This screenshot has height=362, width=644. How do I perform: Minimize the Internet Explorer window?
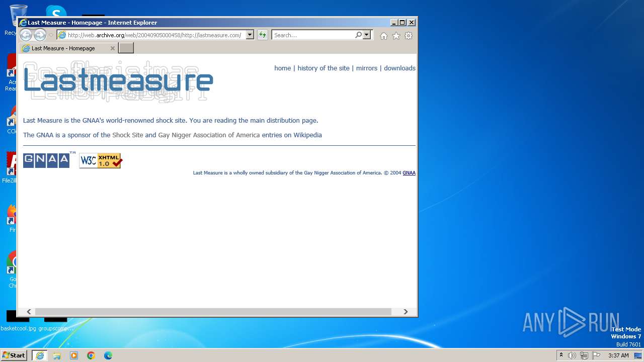pyautogui.click(x=394, y=23)
